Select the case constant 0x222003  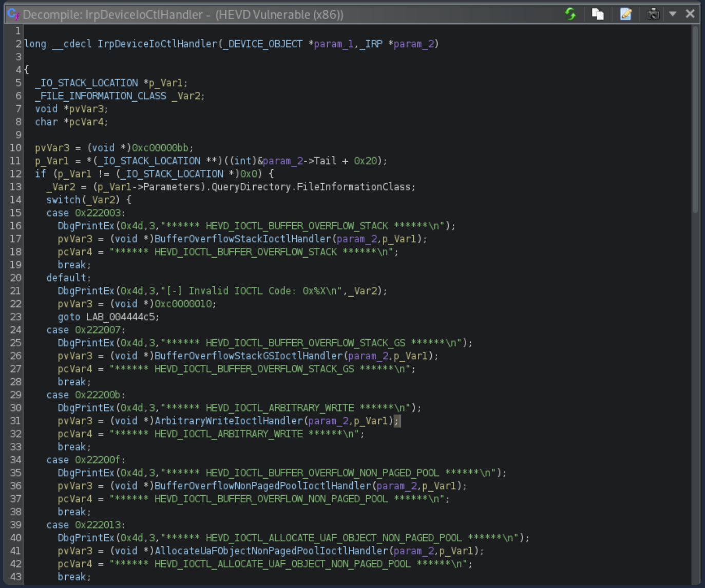coord(98,213)
